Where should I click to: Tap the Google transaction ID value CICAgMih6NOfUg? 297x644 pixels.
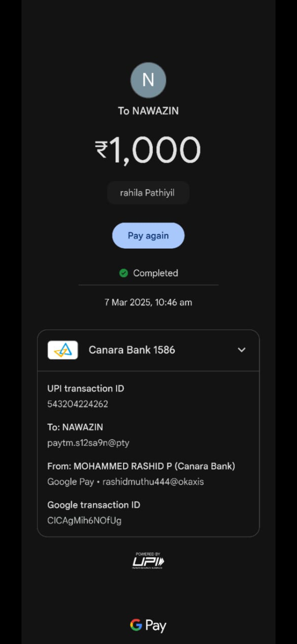pos(84,520)
